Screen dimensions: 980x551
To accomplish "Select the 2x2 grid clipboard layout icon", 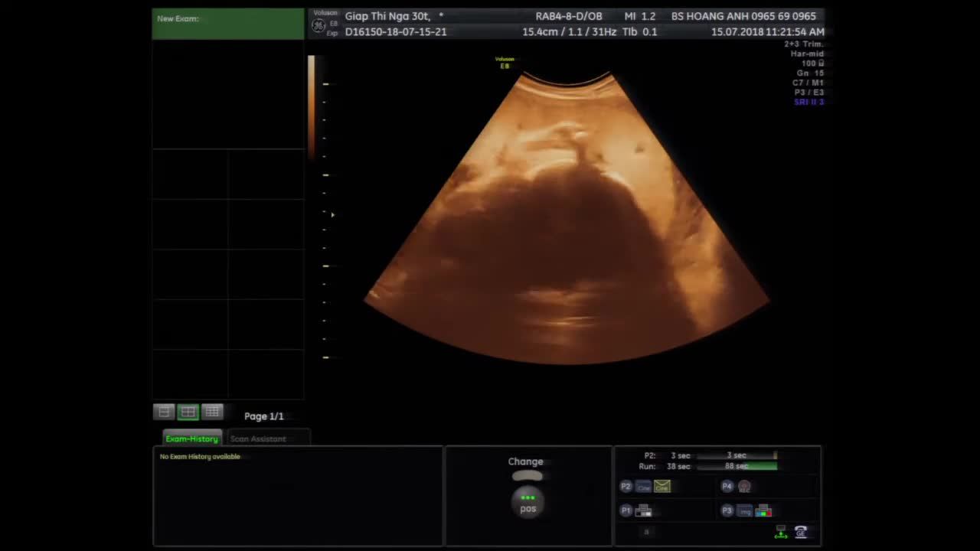I will pyautogui.click(x=188, y=412).
